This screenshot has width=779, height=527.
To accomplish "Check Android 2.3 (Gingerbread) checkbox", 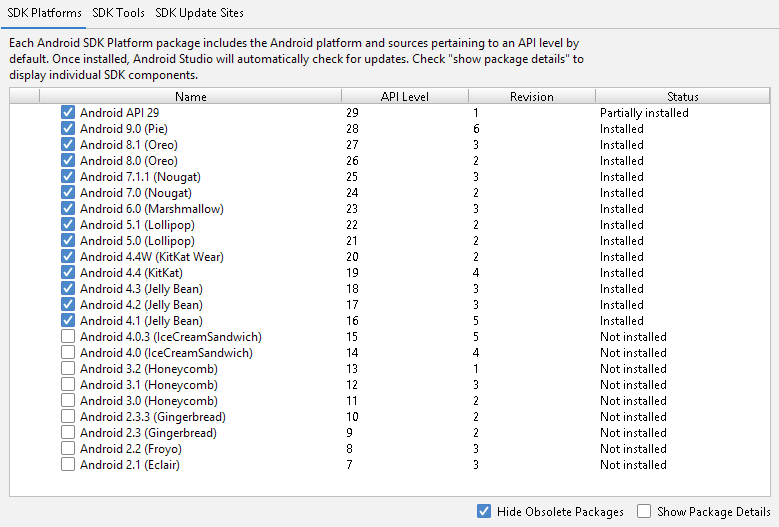I will [68, 432].
